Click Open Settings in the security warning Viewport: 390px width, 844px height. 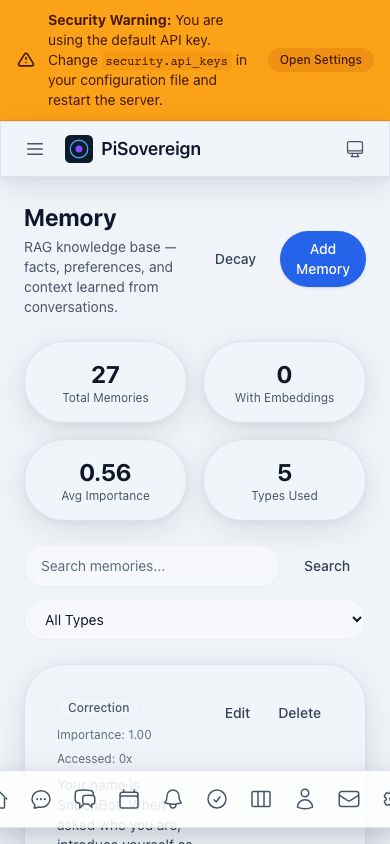point(321,60)
